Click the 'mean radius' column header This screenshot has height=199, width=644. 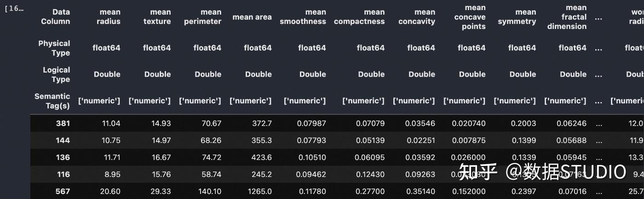(109, 17)
